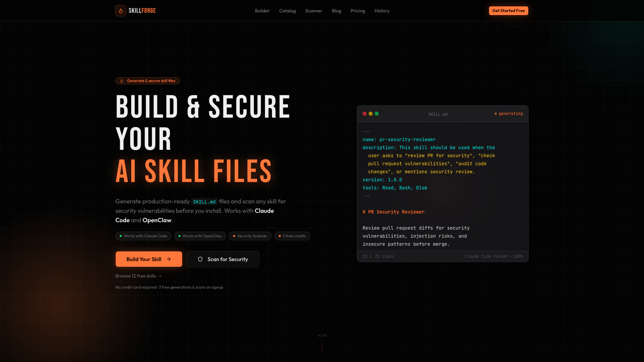Go to the Catalog page
The image size is (644, 362).
coord(287,11)
